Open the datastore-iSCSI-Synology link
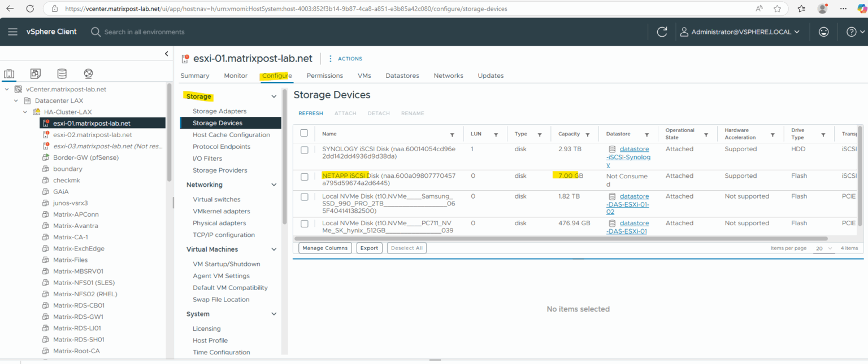Viewport: 868px width, 364px height. point(628,153)
